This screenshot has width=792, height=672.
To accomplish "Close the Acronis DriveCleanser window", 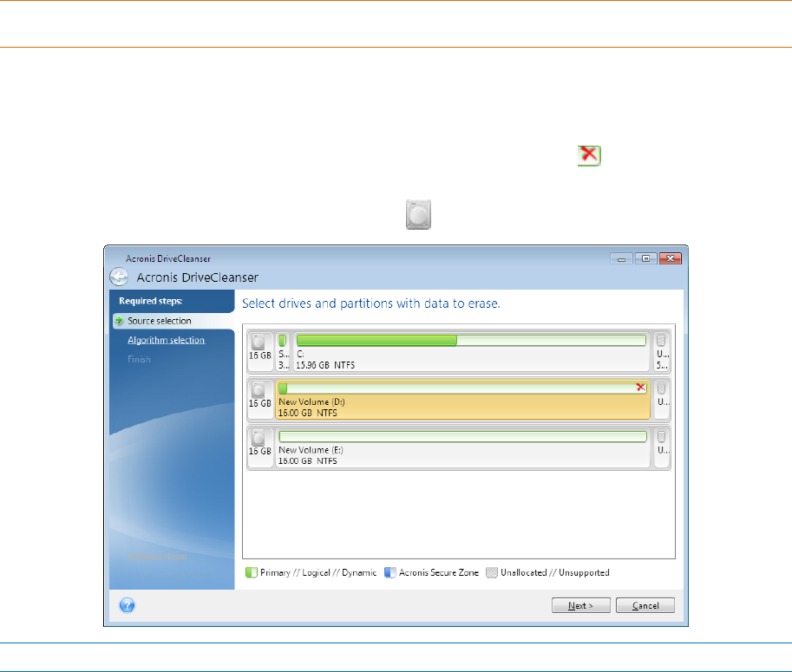I will (671, 258).
